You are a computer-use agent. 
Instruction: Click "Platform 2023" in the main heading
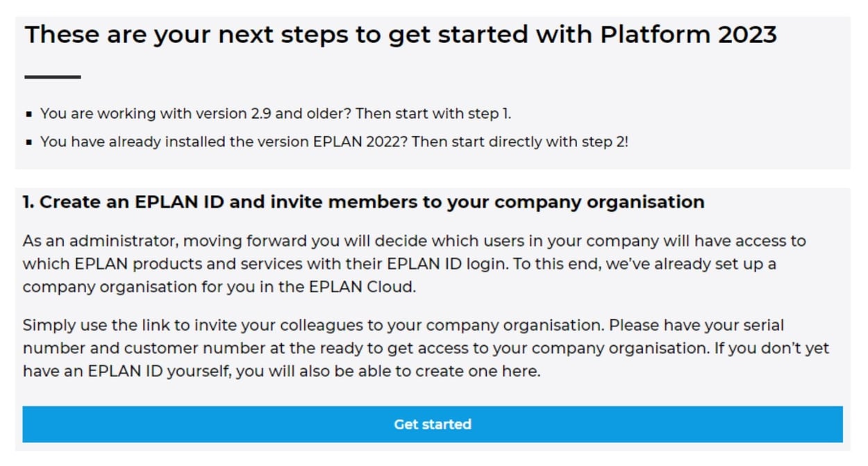[688, 34]
